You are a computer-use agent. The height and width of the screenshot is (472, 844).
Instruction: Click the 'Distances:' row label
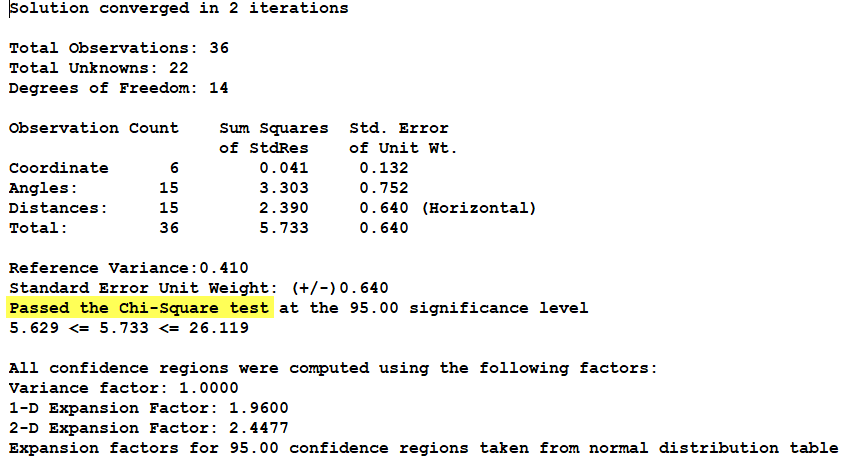tap(59, 208)
